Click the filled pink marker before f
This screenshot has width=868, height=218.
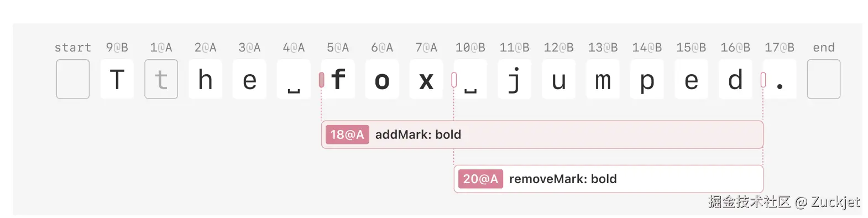(x=321, y=80)
